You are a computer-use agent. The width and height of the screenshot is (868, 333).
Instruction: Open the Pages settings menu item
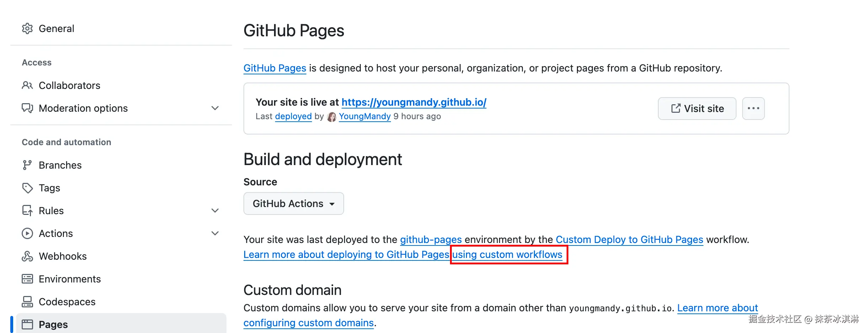click(x=53, y=324)
